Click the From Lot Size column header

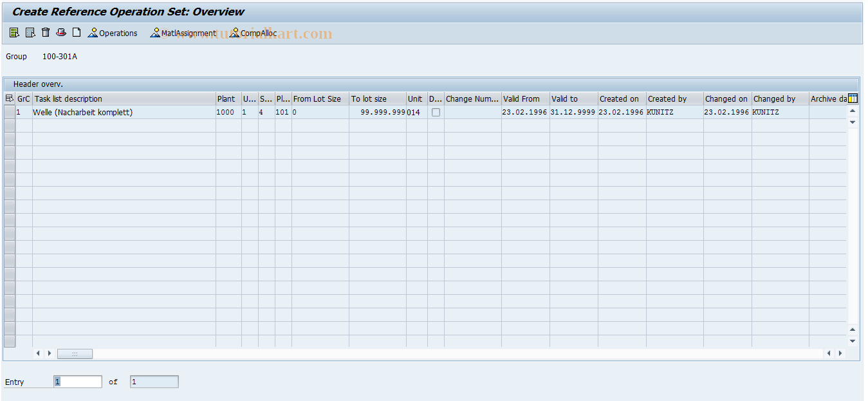(320, 98)
